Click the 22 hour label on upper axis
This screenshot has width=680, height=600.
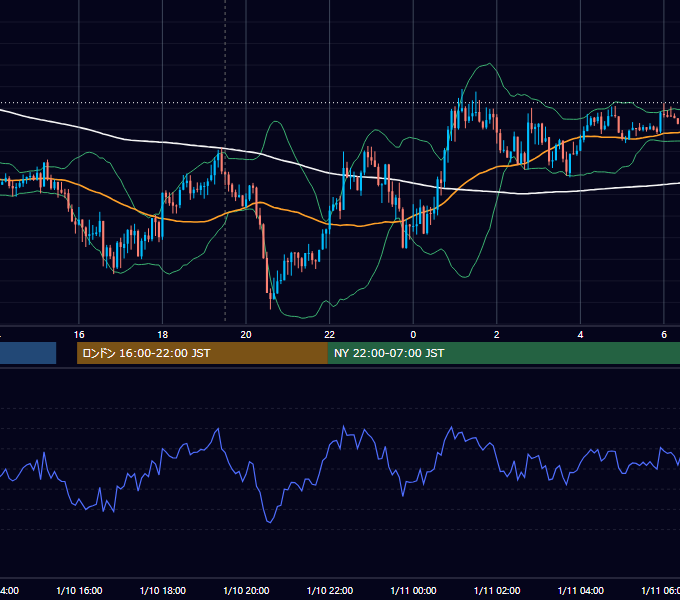[330, 335]
